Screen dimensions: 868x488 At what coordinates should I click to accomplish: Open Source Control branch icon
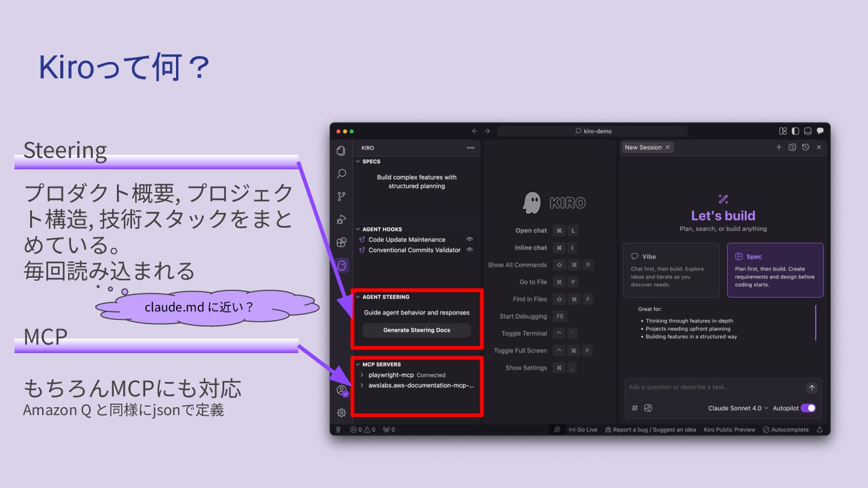pyautogui.click(x=341, y=196)
